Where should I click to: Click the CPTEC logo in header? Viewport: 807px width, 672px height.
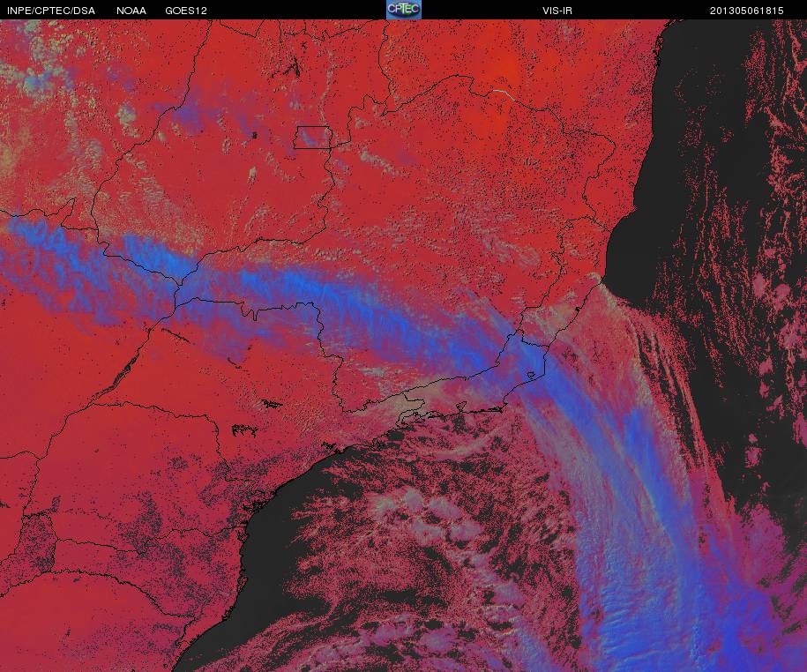tap(404, 10)
